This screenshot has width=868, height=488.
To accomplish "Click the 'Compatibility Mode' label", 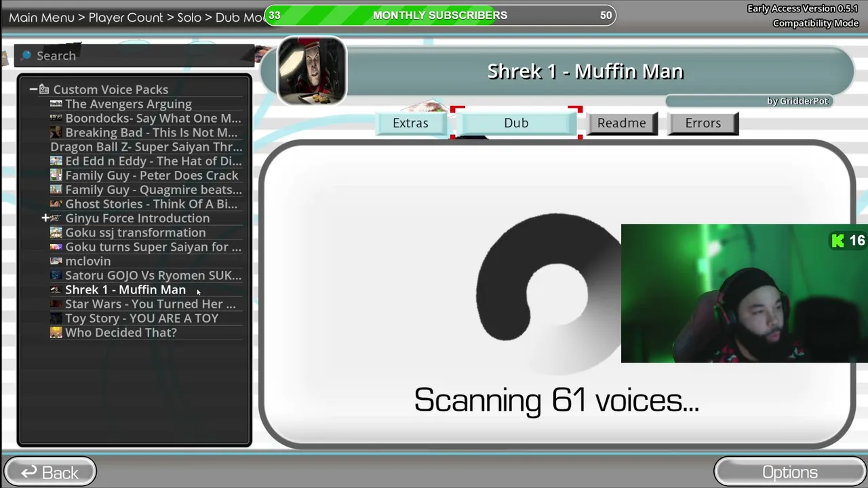I will pyautogui.click(x=816, y=23).
